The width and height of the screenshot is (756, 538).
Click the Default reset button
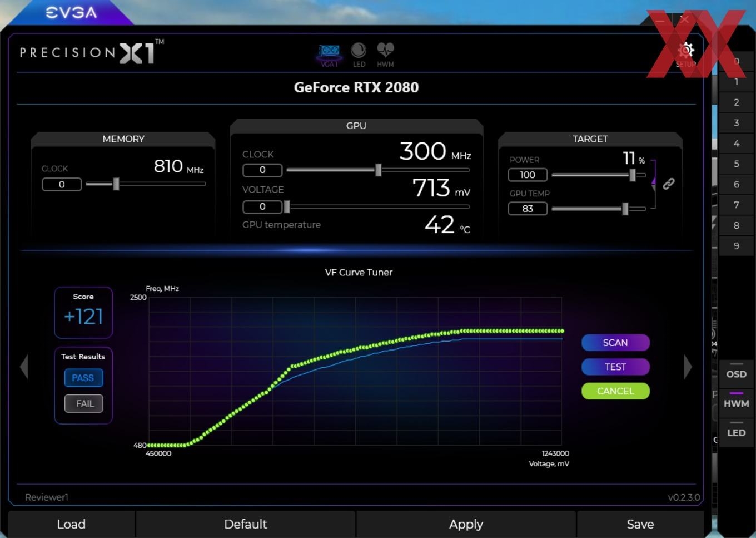245,524
